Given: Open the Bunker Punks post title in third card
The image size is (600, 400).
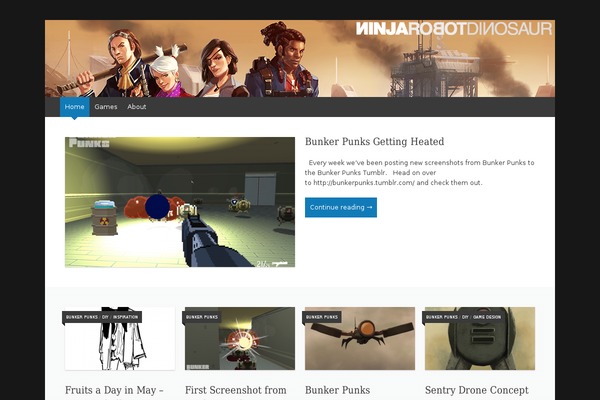Looking at the screenshot, I should [338, 390].
